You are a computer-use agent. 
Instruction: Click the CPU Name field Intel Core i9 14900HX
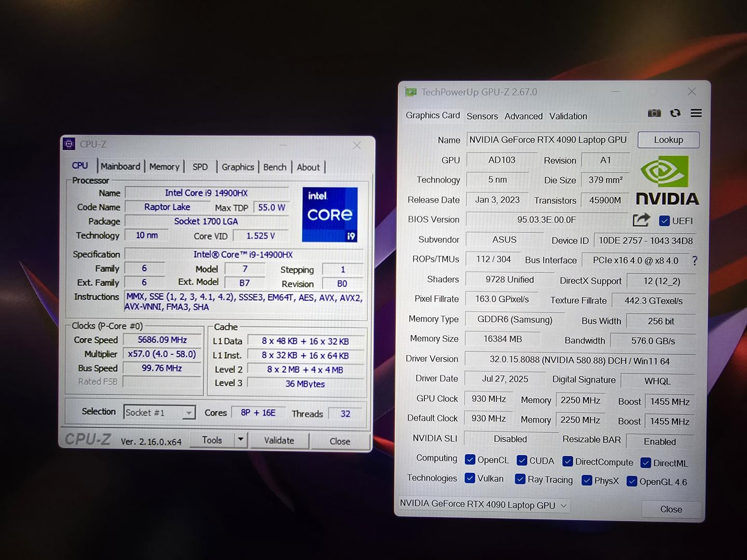pyautogui.click(x=206, y=193)
